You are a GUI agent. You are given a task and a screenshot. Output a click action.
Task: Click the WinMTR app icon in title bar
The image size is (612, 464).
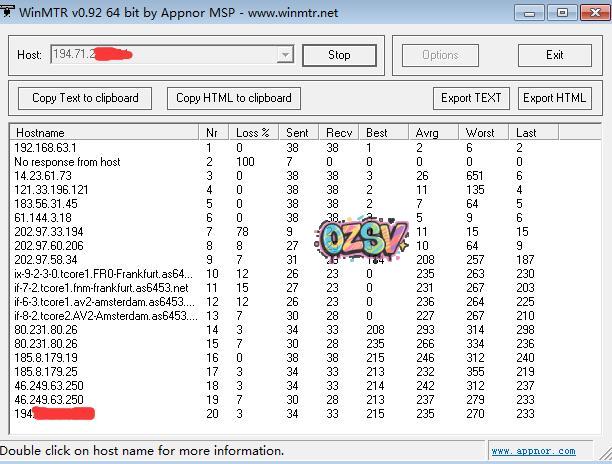tap(9, 12)
